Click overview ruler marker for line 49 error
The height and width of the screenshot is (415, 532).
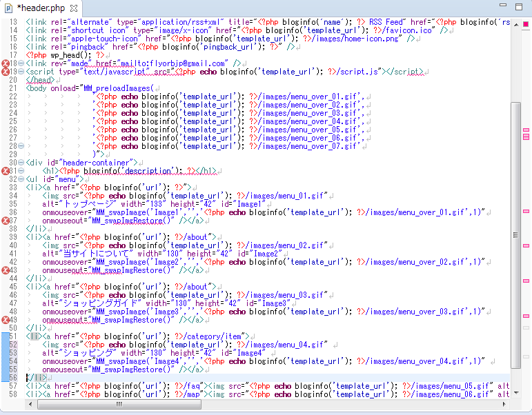526,316
